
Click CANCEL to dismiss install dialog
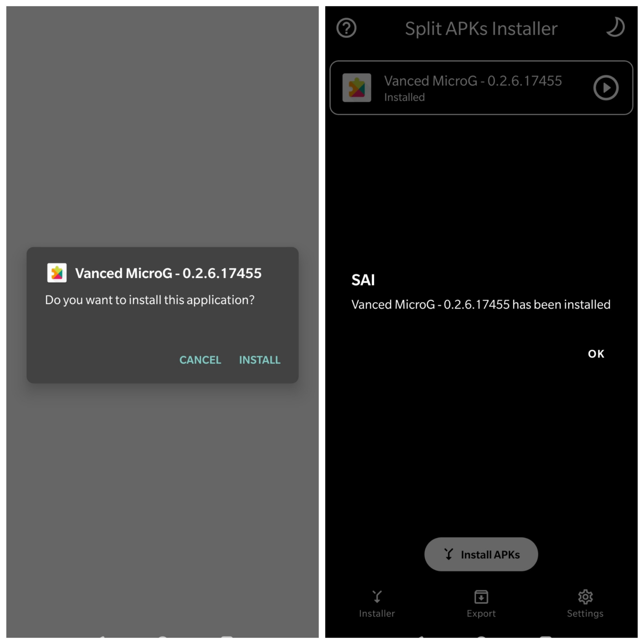200,360
